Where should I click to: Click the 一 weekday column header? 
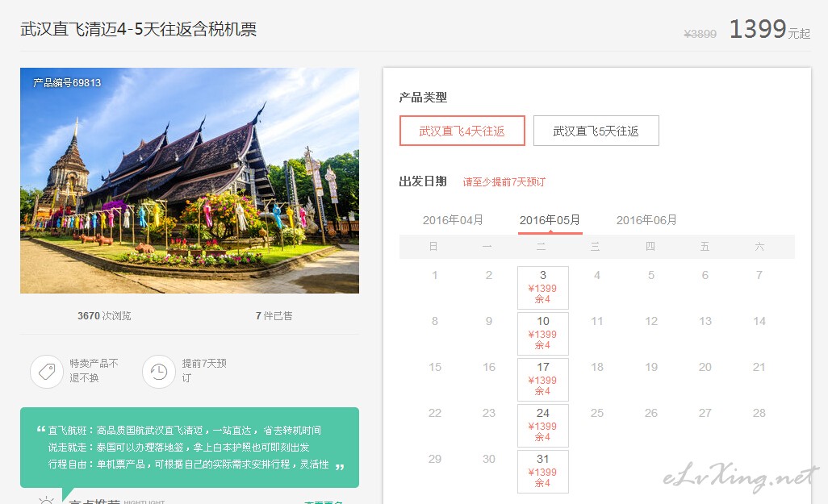(487, 247)
